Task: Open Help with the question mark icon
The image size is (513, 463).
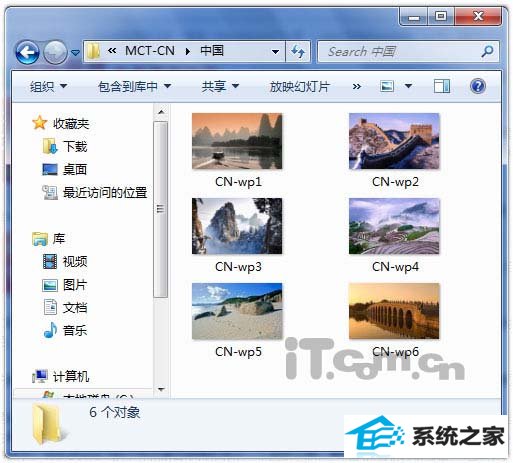Action: tap(478, 86)
